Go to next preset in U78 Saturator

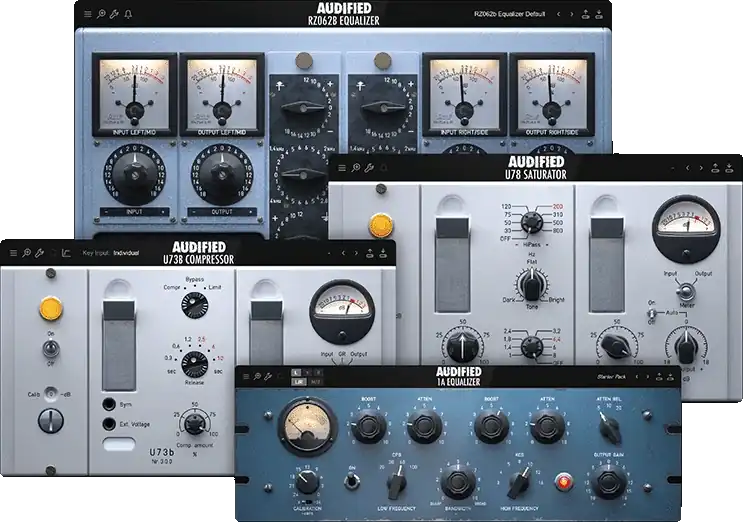click(x=701, y=168)
